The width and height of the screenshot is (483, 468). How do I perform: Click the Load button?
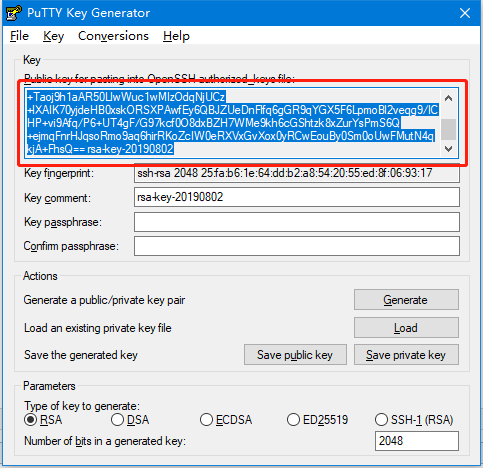tap(406, 328)
